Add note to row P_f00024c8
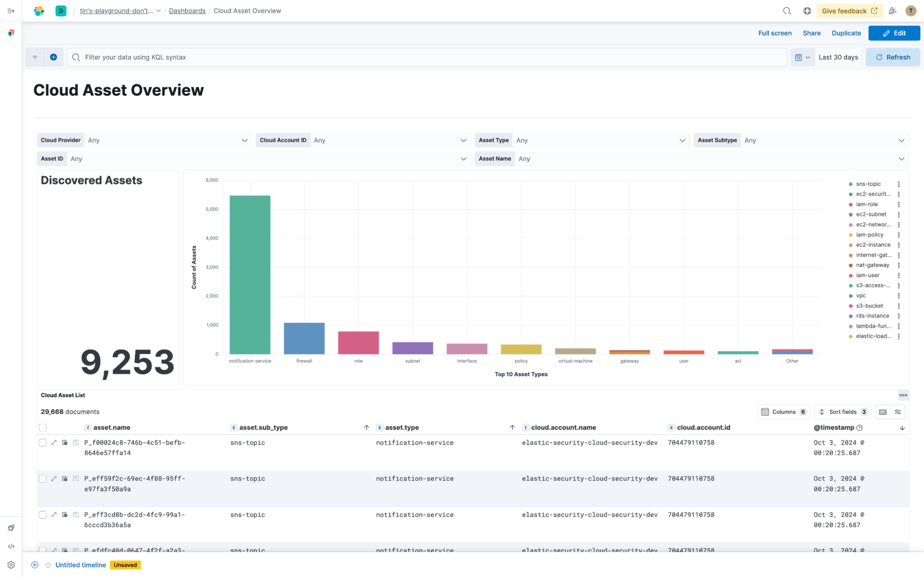924x578 pixels. [x=76, y=443]
